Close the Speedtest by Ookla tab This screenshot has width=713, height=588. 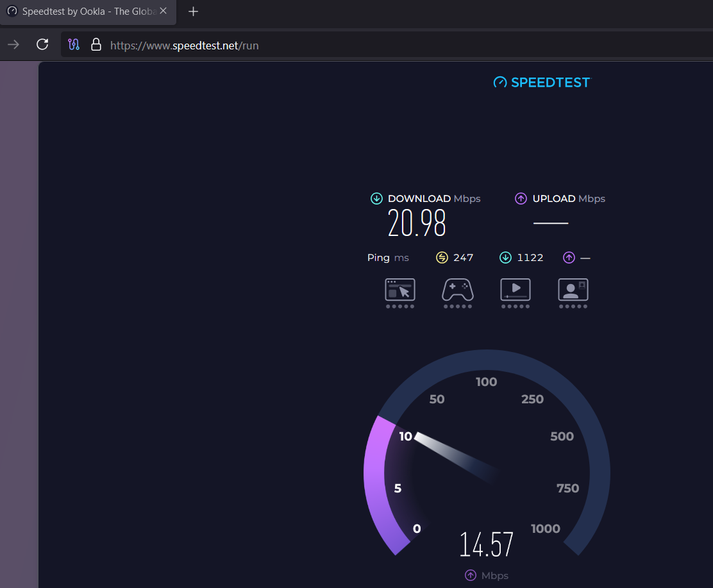click(x=164, y=11)
